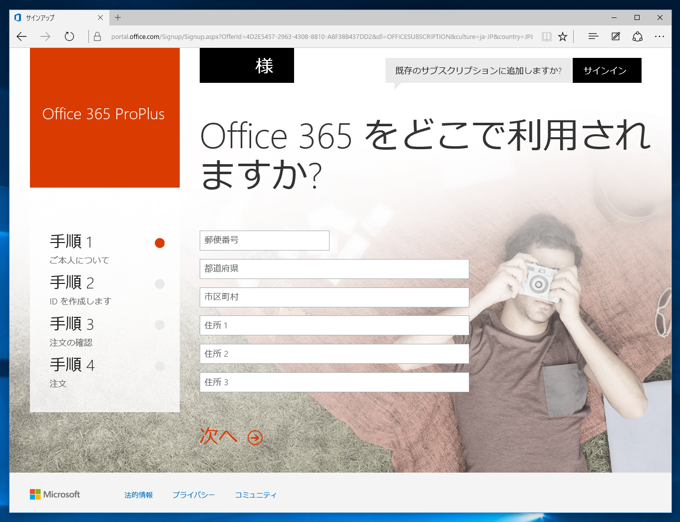The height and width of the screenshot is (522, 680).
Task: Click the red step-1 indicator dot
Action: (160, 243)
